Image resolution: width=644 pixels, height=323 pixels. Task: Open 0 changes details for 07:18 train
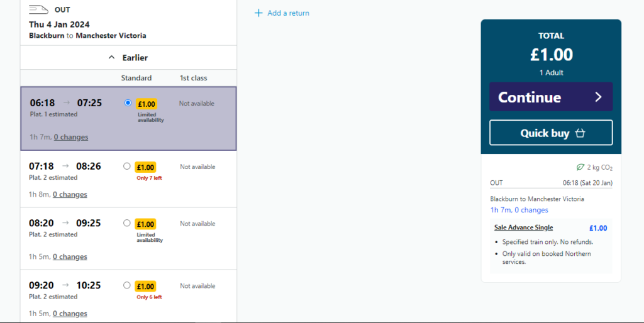[70, 195]
